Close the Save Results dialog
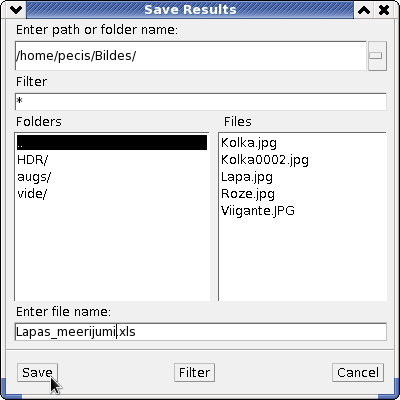This screenshot has height=400, width=400. (384, 10)
